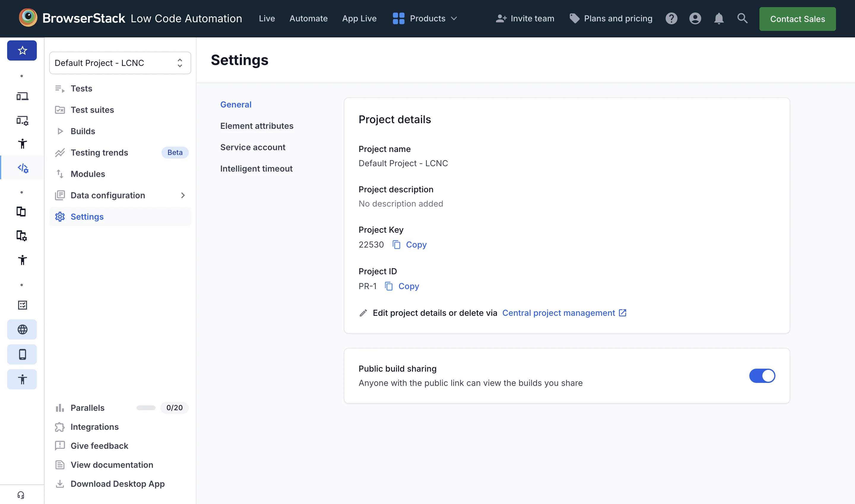Go to Automate in top navigation
Screen dimensions: 855x504
pos(308,18)
